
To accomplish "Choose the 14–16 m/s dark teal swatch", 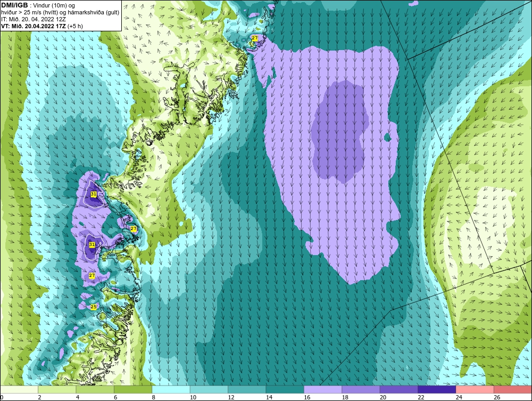I will [285, 389].
